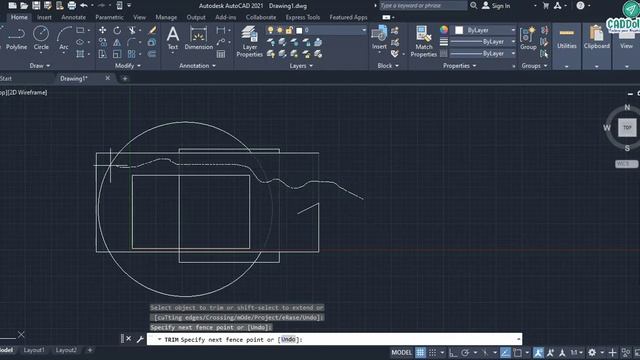
Task: Toggle 2D object snap in status bar
Action: [518, 352]
